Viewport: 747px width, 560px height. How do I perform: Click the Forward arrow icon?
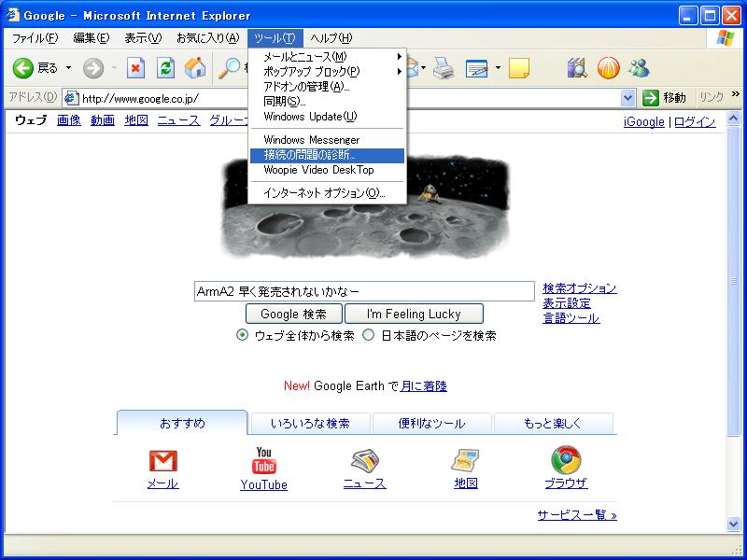tap(92, 68)
